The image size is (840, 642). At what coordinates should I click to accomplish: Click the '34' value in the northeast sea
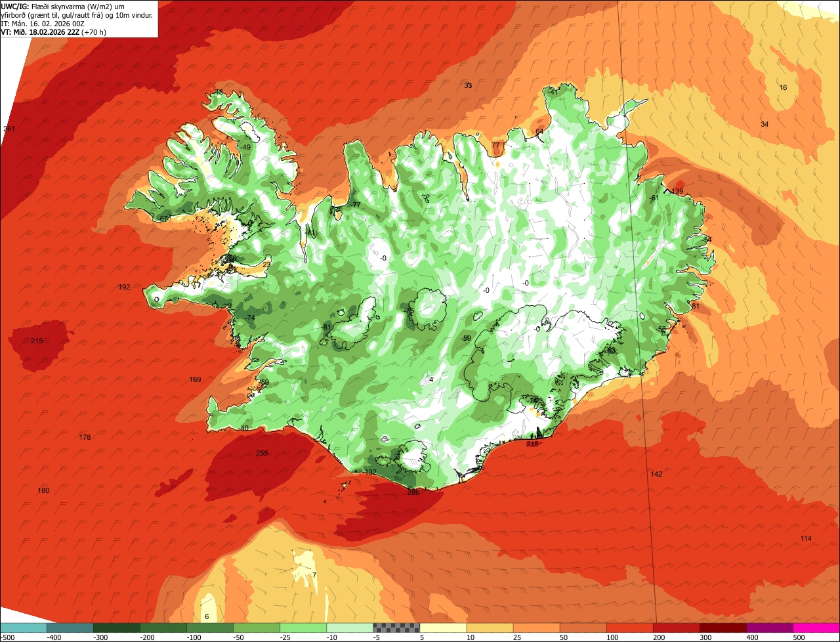[765, 124]
